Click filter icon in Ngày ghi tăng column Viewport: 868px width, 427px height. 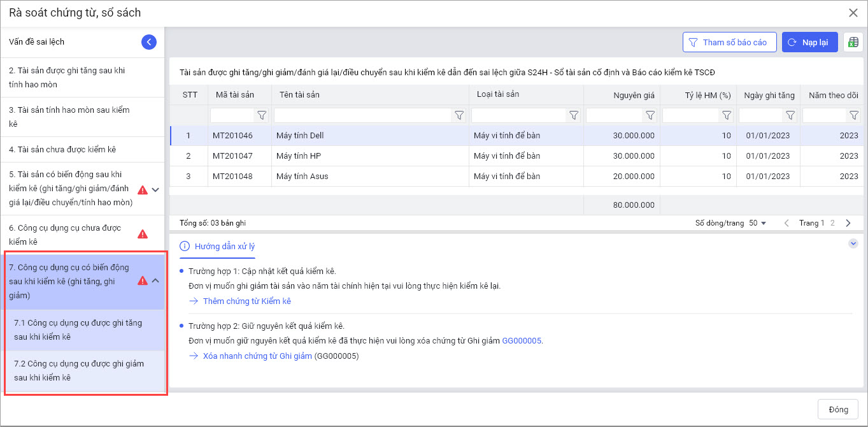(790, 115)
